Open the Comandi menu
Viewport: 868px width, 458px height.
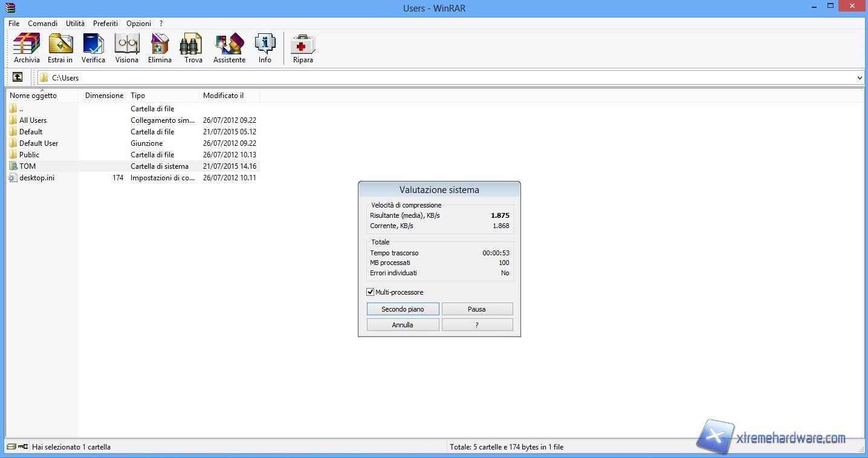tap(42, 24)
